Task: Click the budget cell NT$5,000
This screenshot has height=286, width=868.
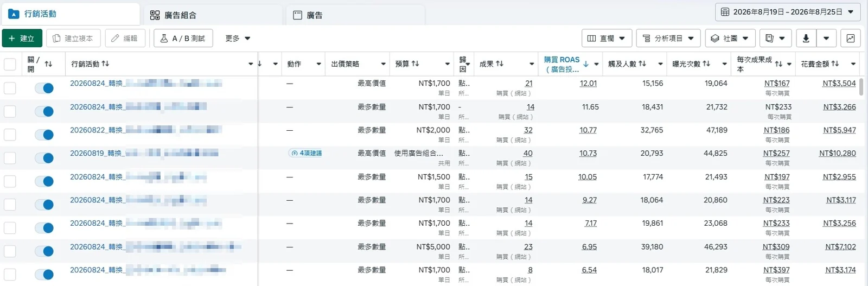Action: (433, 247)
